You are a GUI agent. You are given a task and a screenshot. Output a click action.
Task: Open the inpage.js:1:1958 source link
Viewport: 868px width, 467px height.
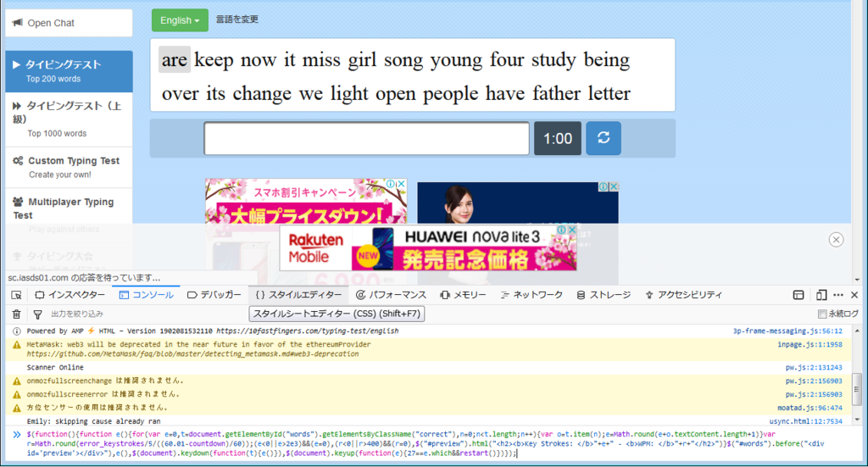(810, 344)
